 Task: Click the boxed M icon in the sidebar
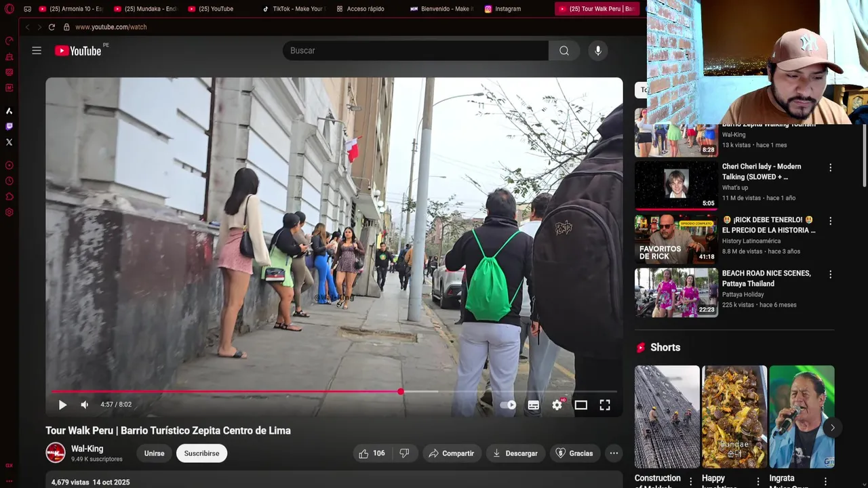(9, 87)
